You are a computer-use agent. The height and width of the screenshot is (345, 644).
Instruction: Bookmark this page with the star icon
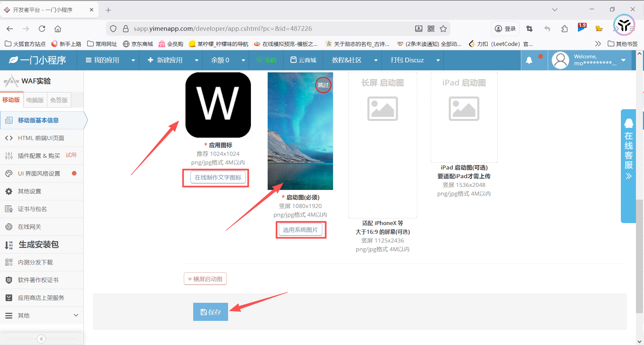[443, 29]
